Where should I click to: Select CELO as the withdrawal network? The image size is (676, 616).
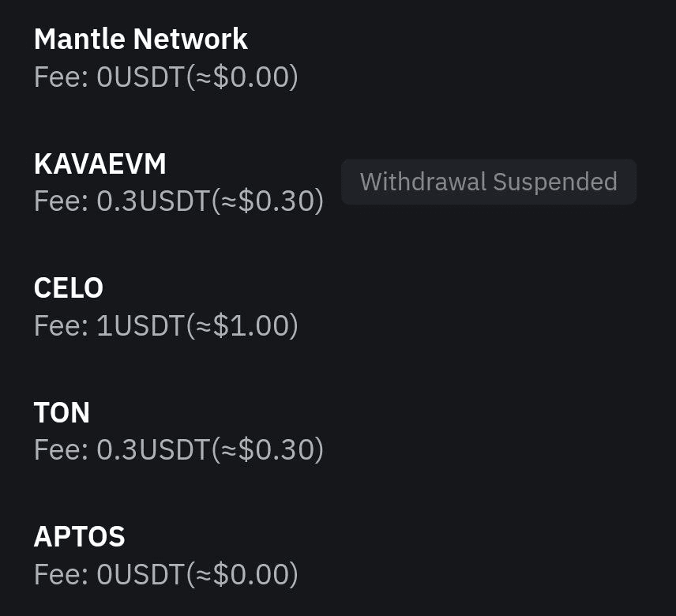[338, 306]
